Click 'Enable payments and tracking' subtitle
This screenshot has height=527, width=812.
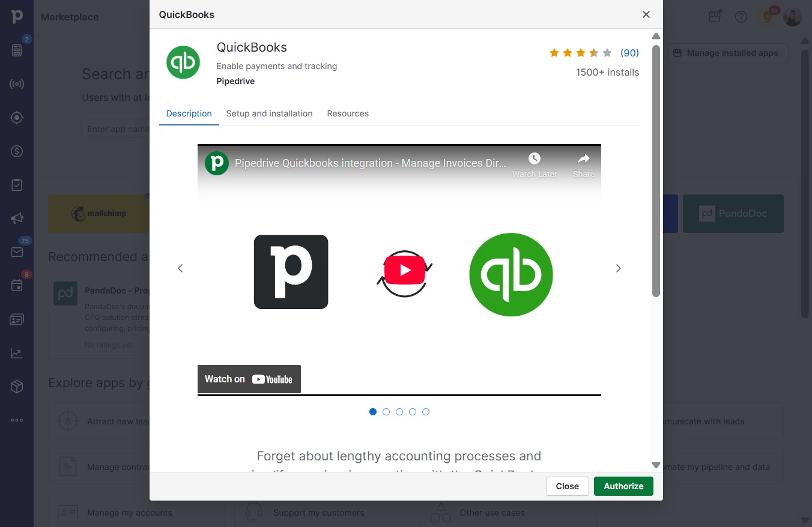click(277, 66)
